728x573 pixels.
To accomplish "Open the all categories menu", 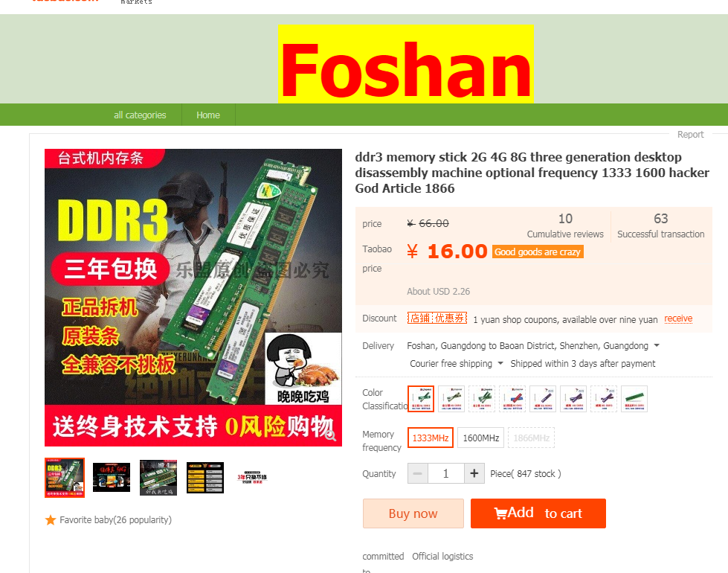I will coord(140,115).
